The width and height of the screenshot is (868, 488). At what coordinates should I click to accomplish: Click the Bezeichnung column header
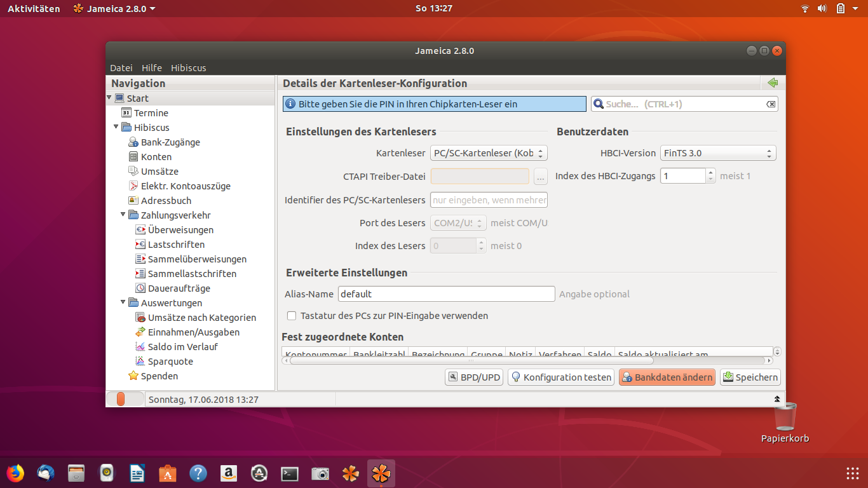pyautogui.click(x=438, y=352)
